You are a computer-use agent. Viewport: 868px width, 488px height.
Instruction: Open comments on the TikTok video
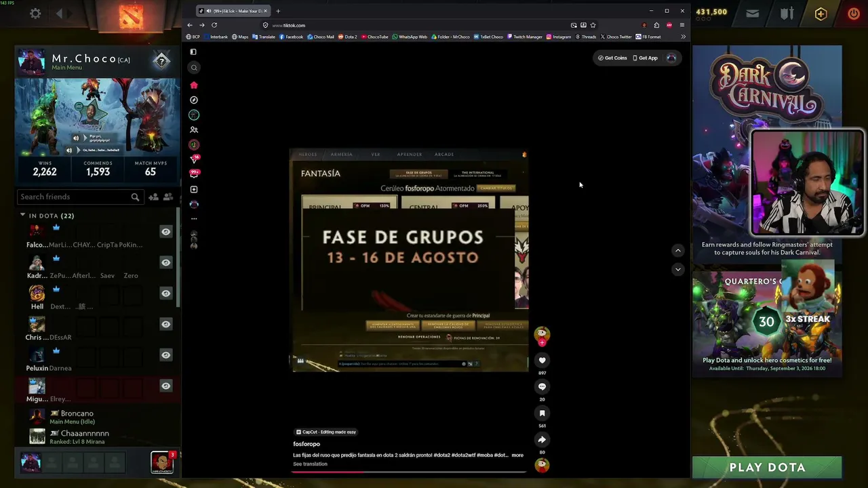pos(542,386)
